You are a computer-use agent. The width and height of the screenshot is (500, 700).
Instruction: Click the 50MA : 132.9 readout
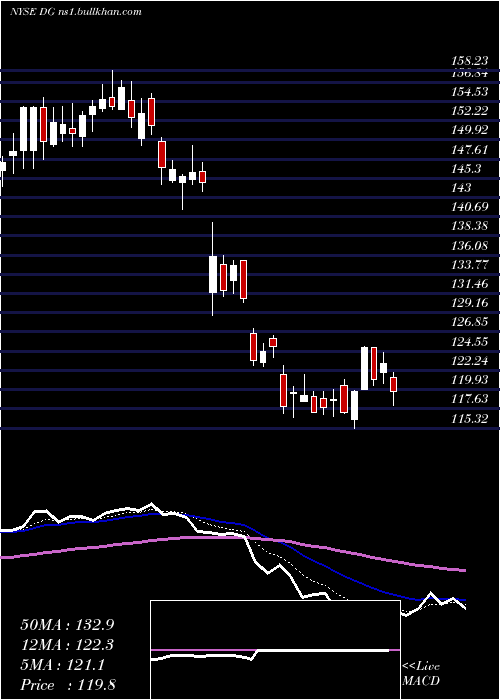click(x=67, y=625)
